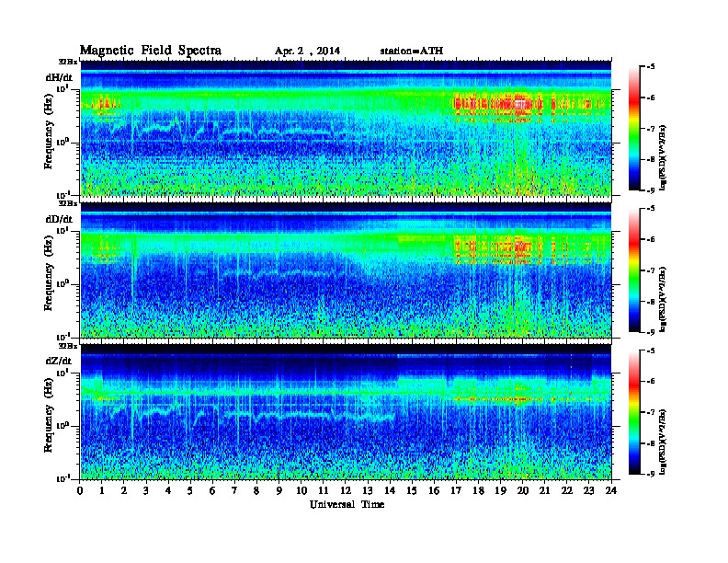Click the -5 tick on dZ/dt color bar

(651, 350)
